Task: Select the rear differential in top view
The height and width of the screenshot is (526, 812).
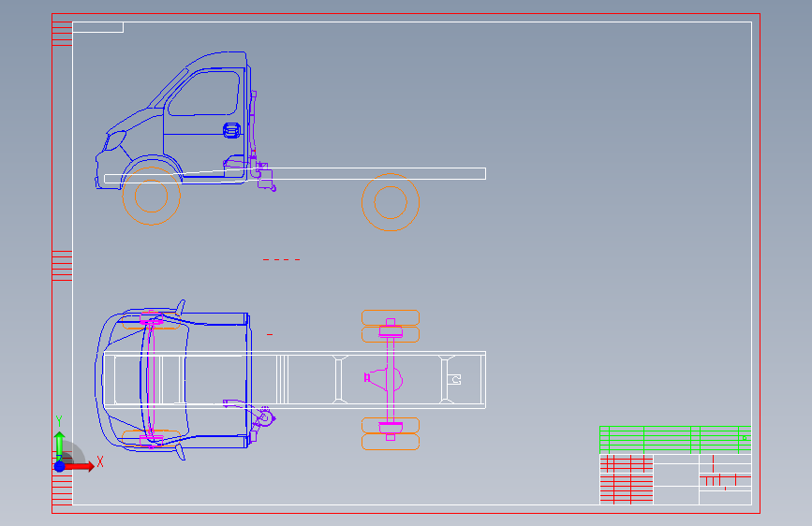Action: (x=384, y=378)
